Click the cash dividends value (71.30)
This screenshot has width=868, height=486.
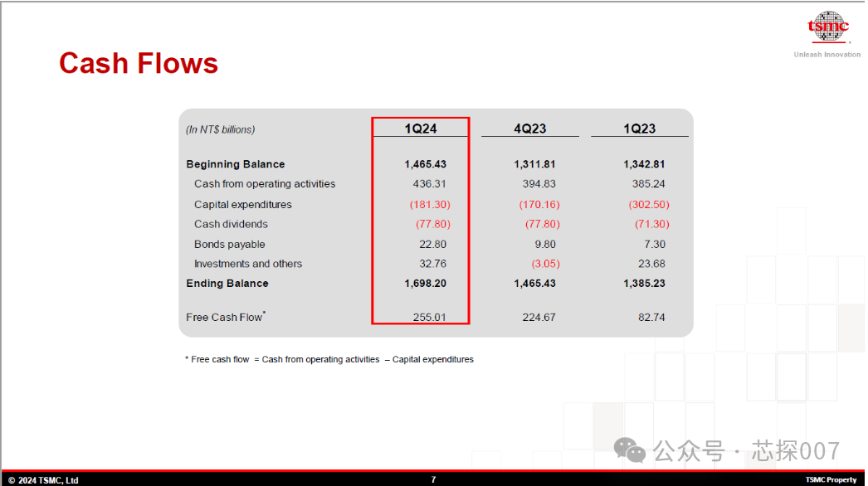(x=652, y=224)
